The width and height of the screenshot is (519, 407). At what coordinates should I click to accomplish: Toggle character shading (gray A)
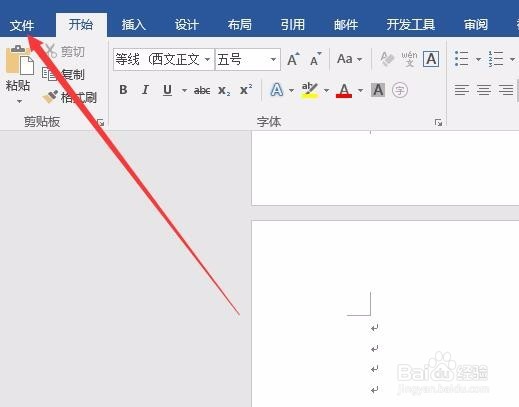pos(378,90)
